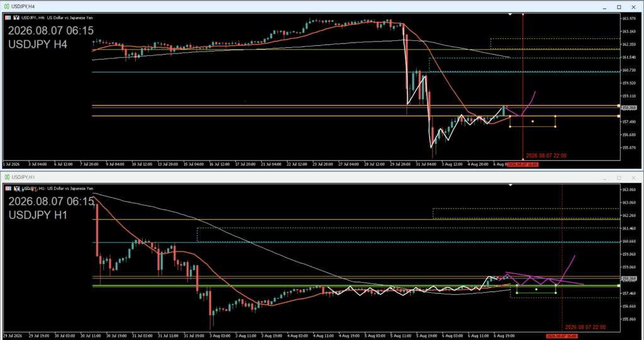This screenshot has height=340, width=644.
Task: Click the USDJPY,H4 window title icon
Action: pyautogui.click(x=6, y=6)
